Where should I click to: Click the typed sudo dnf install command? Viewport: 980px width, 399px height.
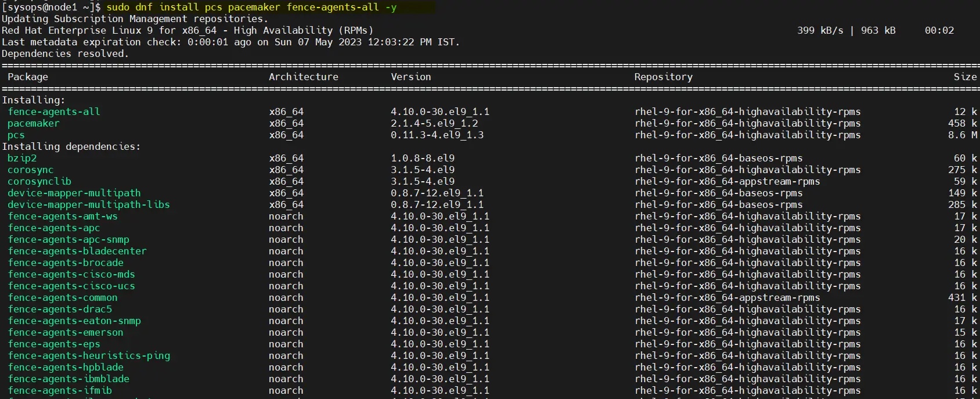pyautogui.click(x=251, y=7)
